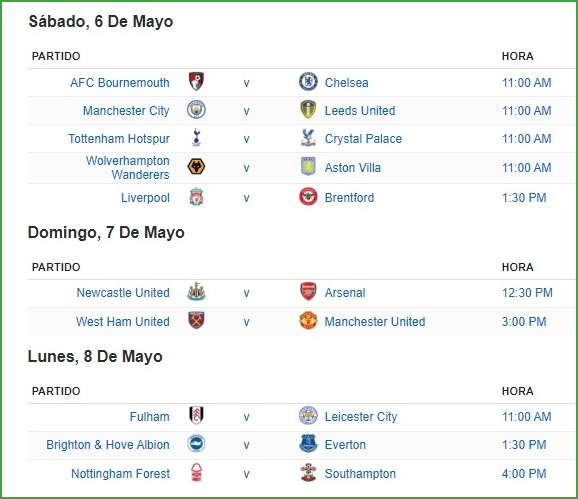The width and height of the screenshot is (578, 499).
Task: Click the Nottingham Forest tree logo
Action: point(196,472)
